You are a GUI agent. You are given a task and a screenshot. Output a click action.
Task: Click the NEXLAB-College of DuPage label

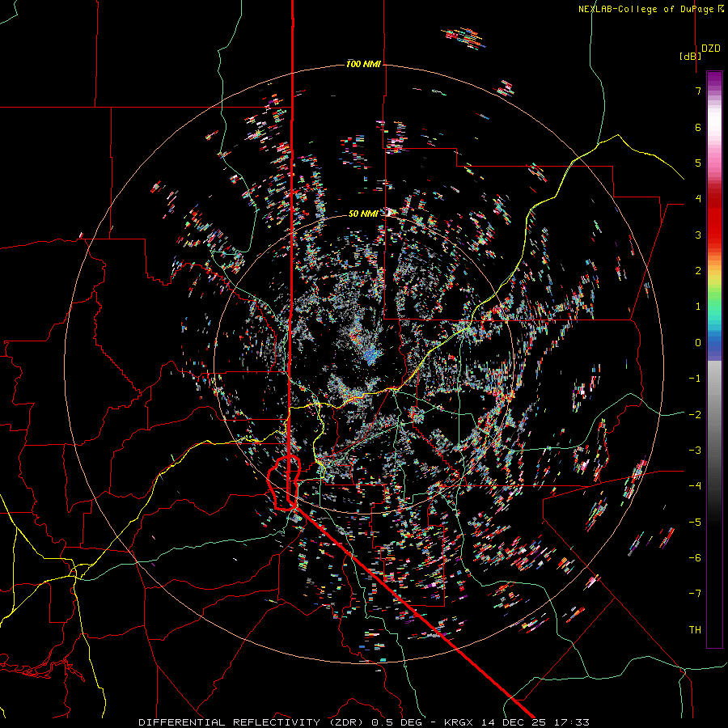coord(650,9)
